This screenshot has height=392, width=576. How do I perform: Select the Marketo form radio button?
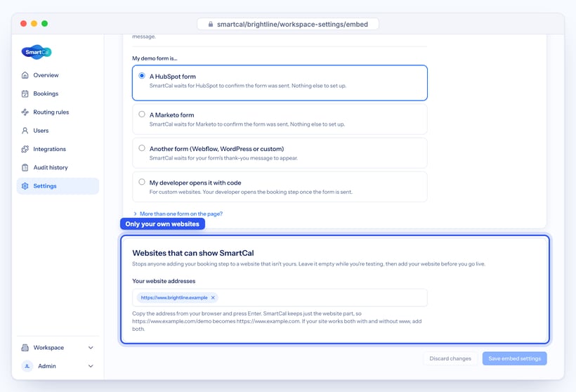point(142,115)
